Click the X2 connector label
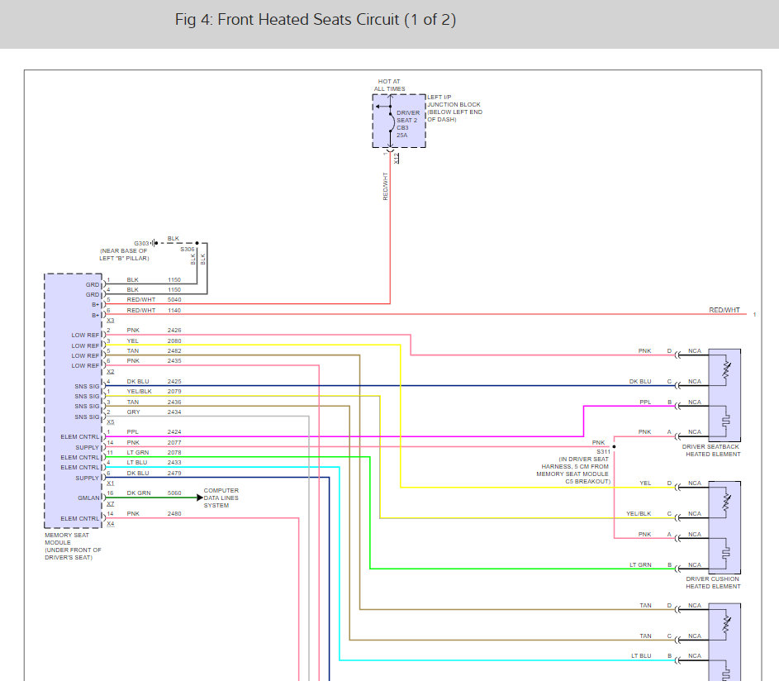Image resolution: width=779 pixels, height=700 pixels. [111, 372]
